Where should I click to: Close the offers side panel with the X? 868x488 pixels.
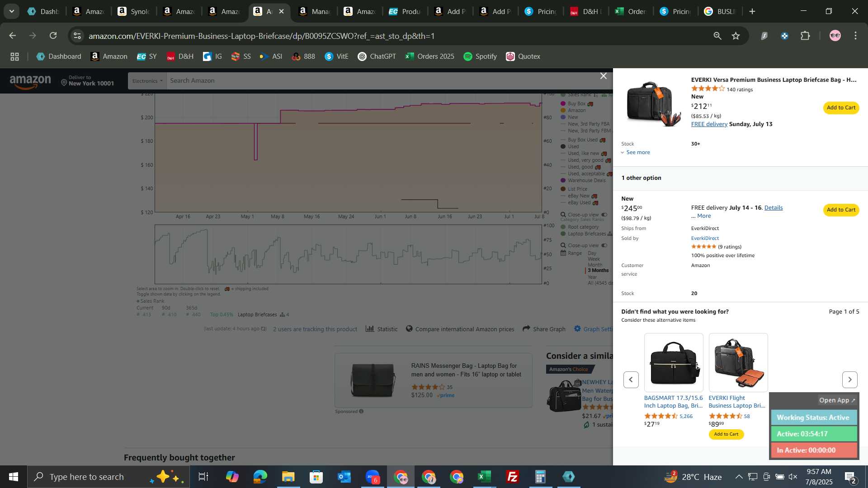click(603, 76)
